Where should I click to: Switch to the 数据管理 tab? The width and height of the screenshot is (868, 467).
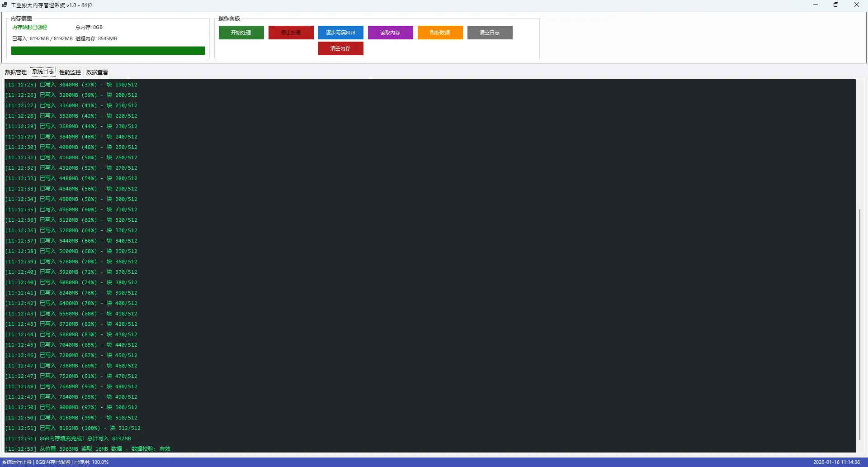16,72
